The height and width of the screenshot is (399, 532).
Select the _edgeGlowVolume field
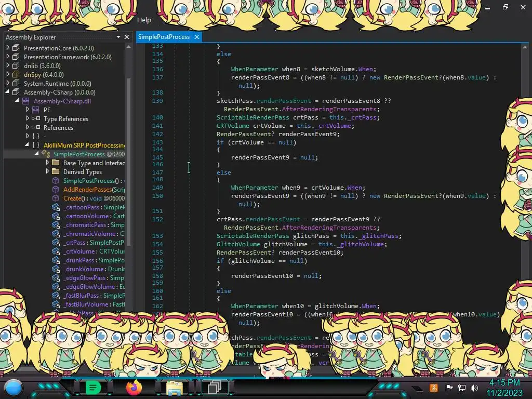tap(94, 286)
